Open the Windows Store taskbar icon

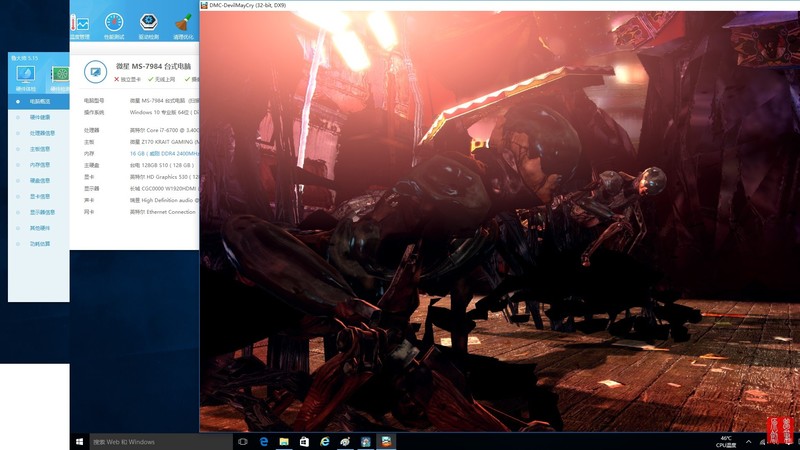click(305, 442)
